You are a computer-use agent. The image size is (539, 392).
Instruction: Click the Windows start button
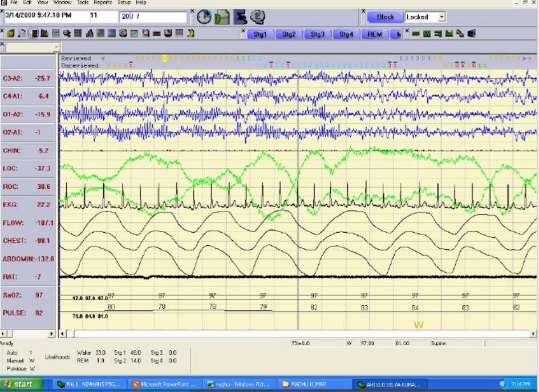[x=22, y=384]
